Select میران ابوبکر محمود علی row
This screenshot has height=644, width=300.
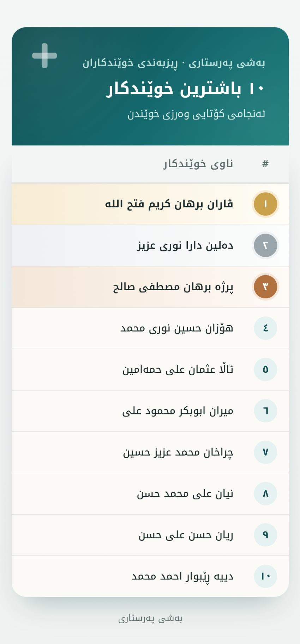pyautogui.click(x=150, y=411)
